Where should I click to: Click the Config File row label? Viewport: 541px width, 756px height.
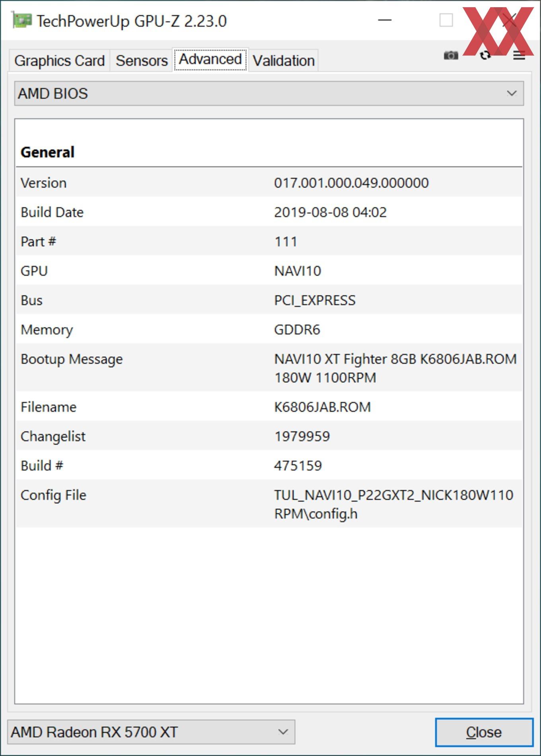53,496
